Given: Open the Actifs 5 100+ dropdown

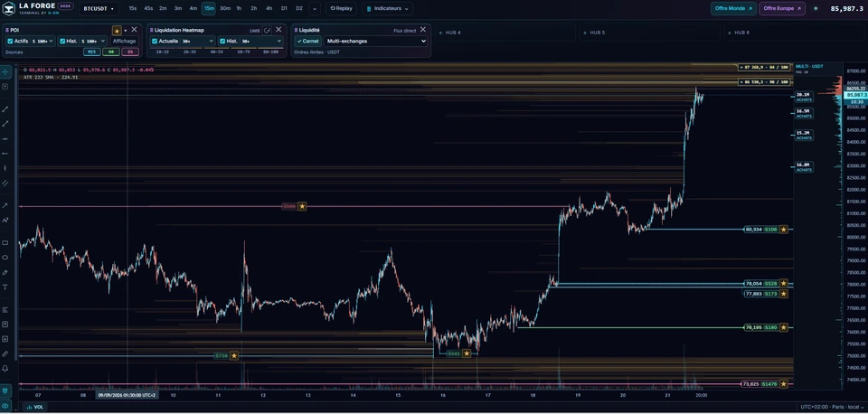Looking at the screenshot, I should pyautogui.click(x=43, y=41).
